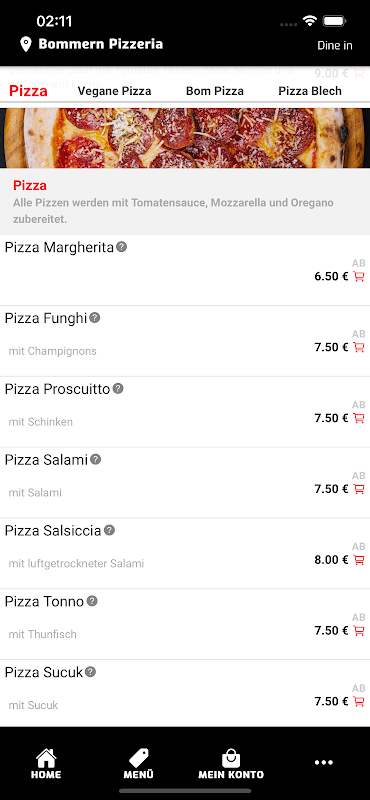The height and width of the screenshot is (800, 370).
Task: Open the more options dots
Action: tap(324, 763)
